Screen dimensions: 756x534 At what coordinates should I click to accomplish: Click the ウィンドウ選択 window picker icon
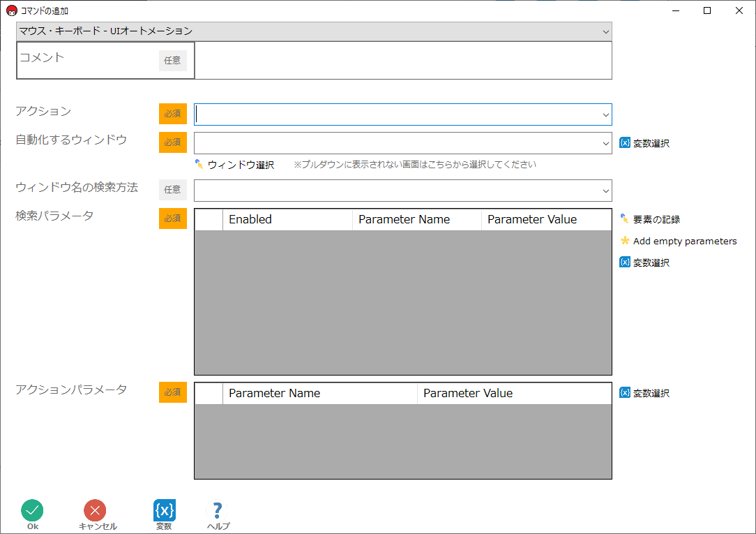pos(199,164)
